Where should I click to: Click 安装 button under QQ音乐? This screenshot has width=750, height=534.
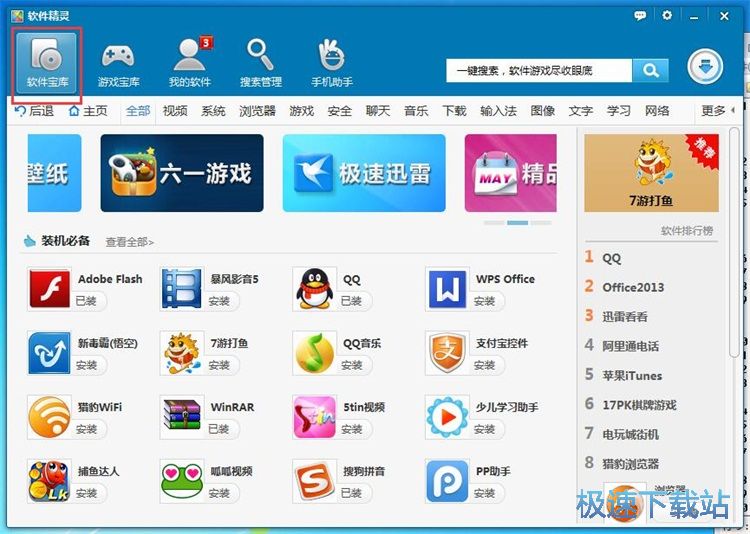click(352, 365)
